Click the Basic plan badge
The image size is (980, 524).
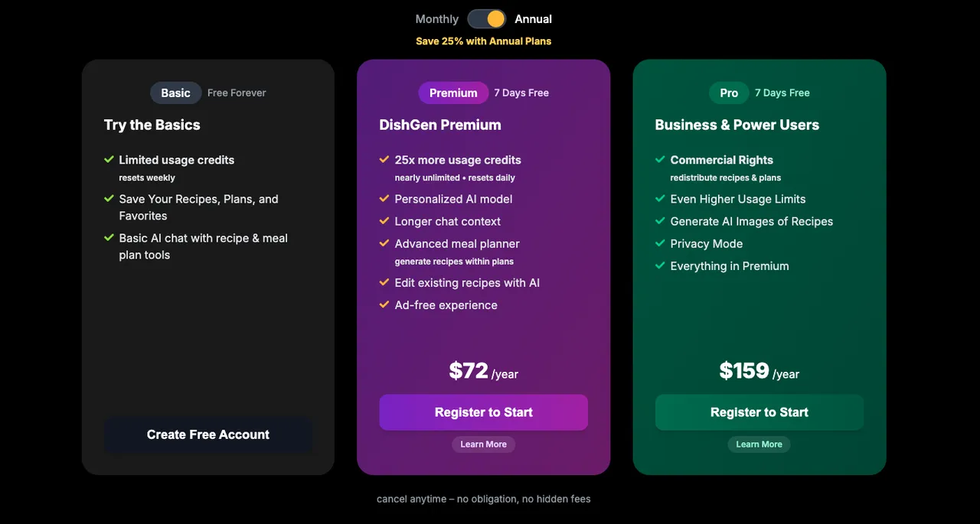pos(175,93)
